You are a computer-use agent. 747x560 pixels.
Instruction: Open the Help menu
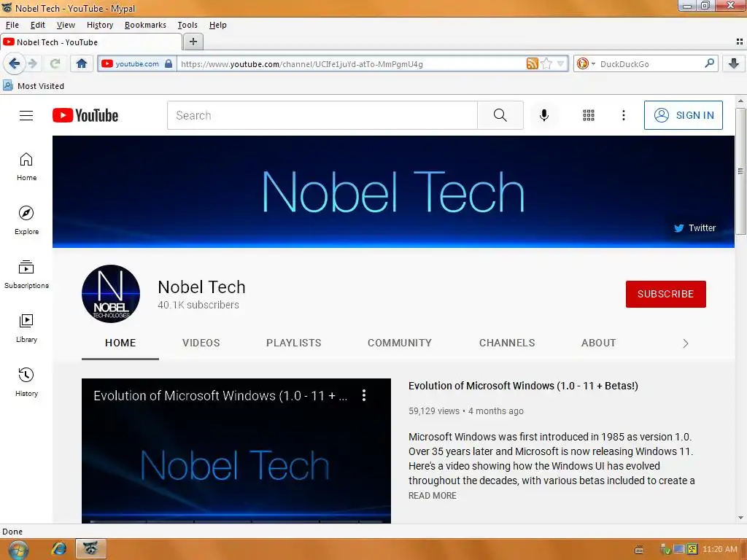click(x=217, y=25)
